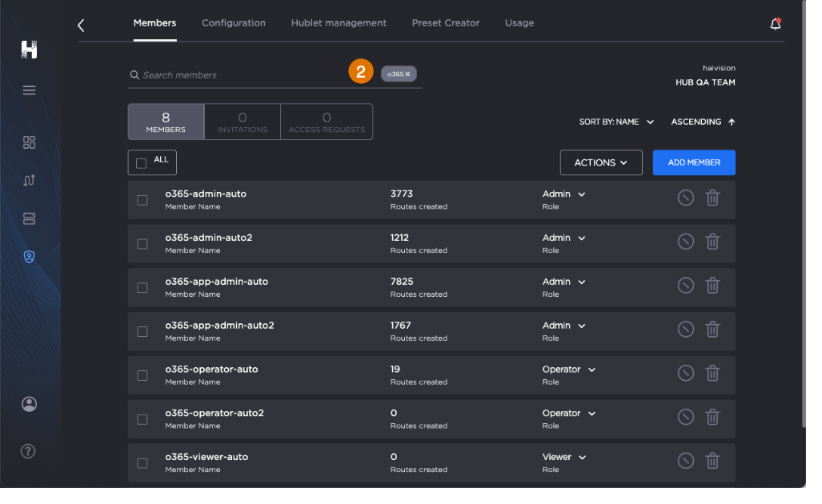Switch to the Hublet management tab

[339, 23]
